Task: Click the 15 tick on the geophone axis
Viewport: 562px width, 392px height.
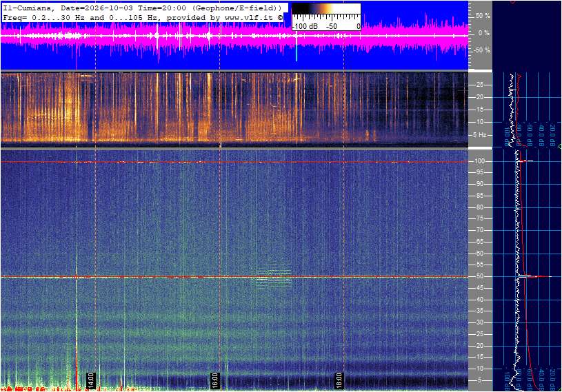Action: pyautogui.click(x=479, y=110)
